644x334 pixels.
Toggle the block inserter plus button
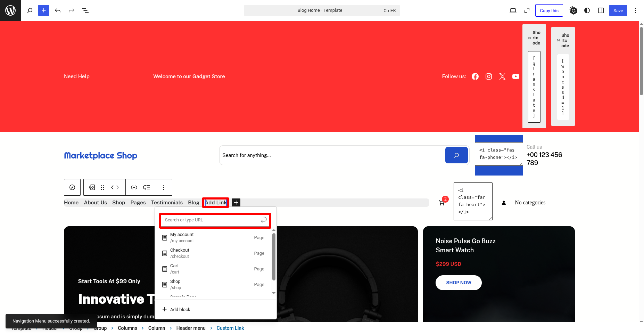pyautogui.click(x=44, y=10)
